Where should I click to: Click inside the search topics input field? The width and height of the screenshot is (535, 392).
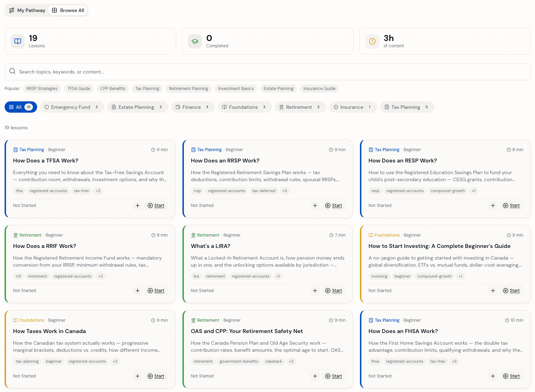pos(141,71)
